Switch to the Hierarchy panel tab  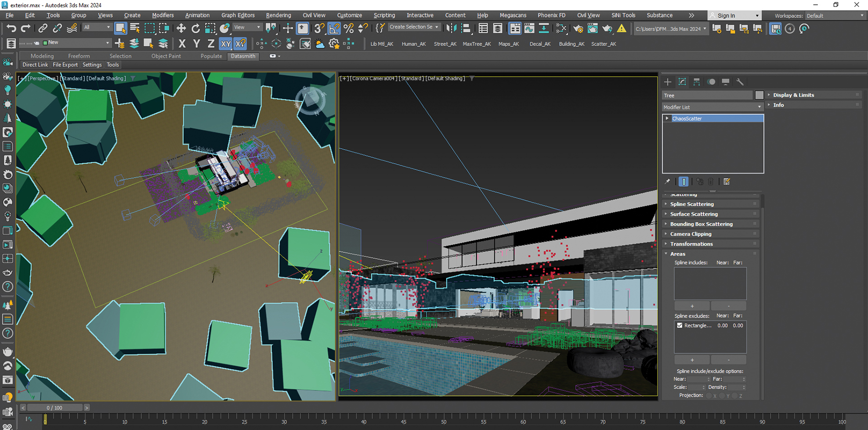tap(696, 82)
